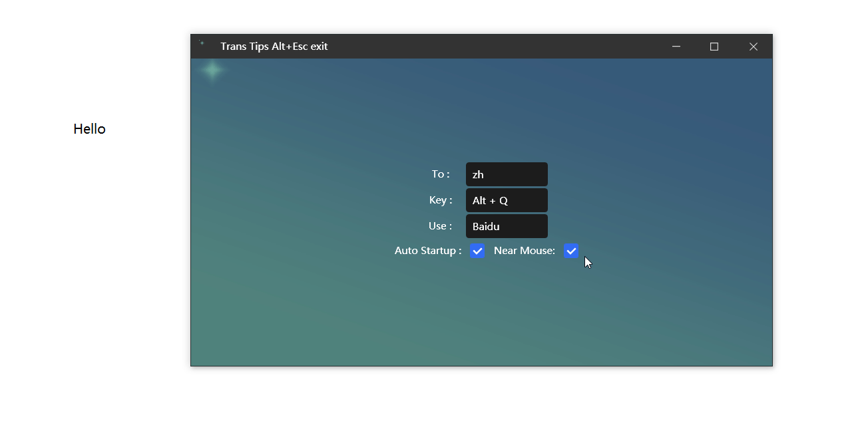This screenshot has height=421, width=868.
Task: Click the 'To :' label
Action: (x=441, y=174)
